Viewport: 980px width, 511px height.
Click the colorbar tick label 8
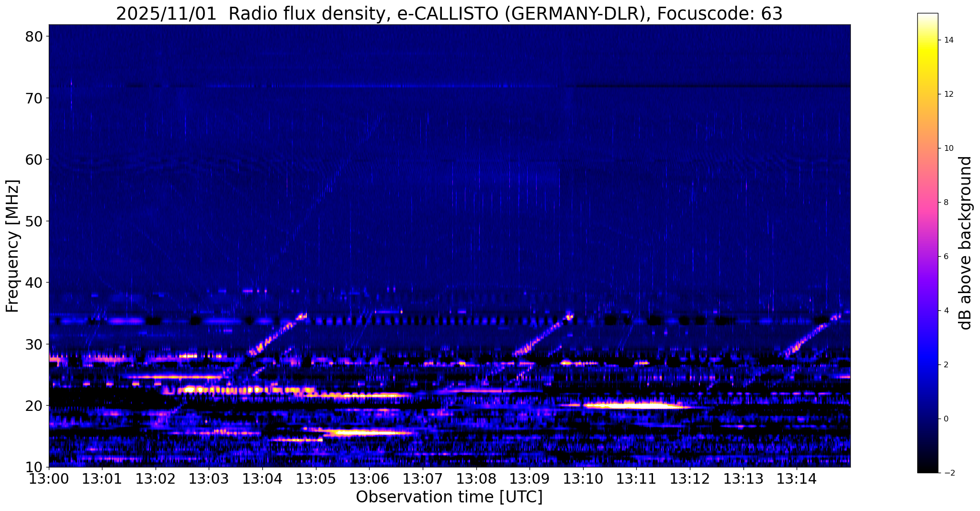point(946,203)
